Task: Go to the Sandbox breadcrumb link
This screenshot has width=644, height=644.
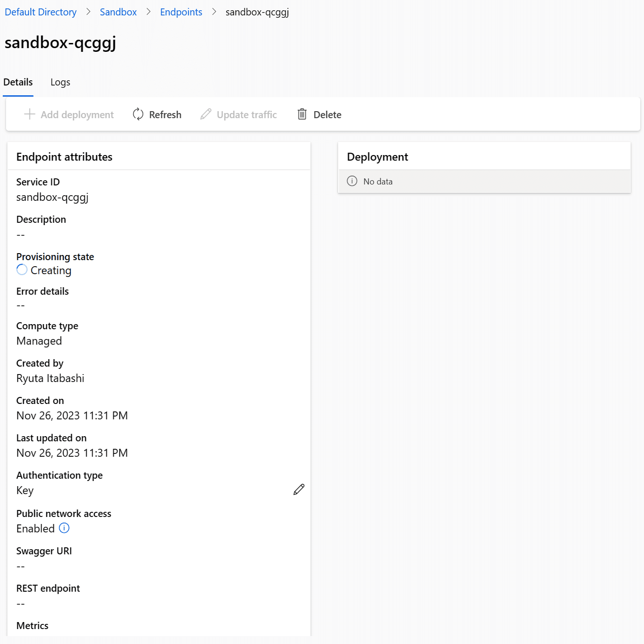Action: (x=118, y=12)
